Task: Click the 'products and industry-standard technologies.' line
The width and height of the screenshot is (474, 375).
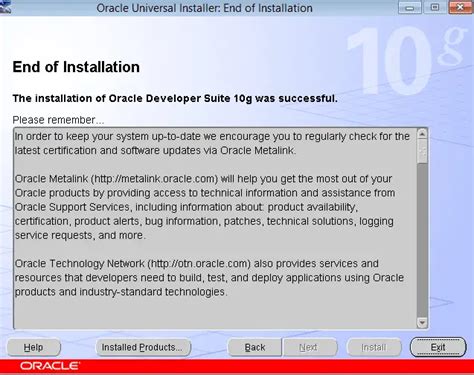Action: coord(121,292)
